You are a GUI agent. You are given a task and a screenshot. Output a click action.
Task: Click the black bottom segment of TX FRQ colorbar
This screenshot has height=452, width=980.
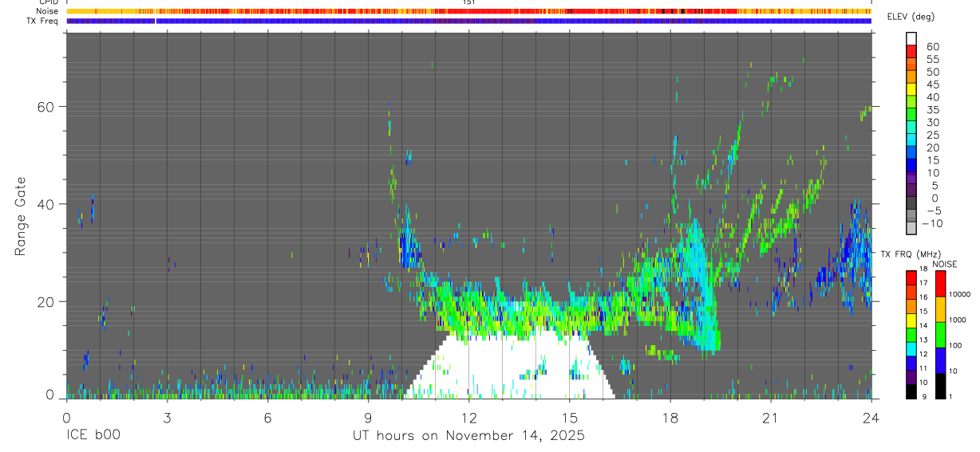[x=911, y=391]
